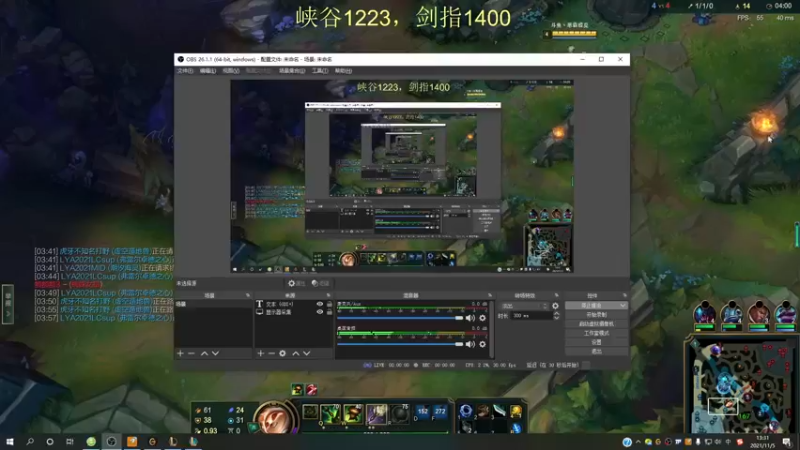
Task: Select the text source row in sources list
Action: coord(294,304)
